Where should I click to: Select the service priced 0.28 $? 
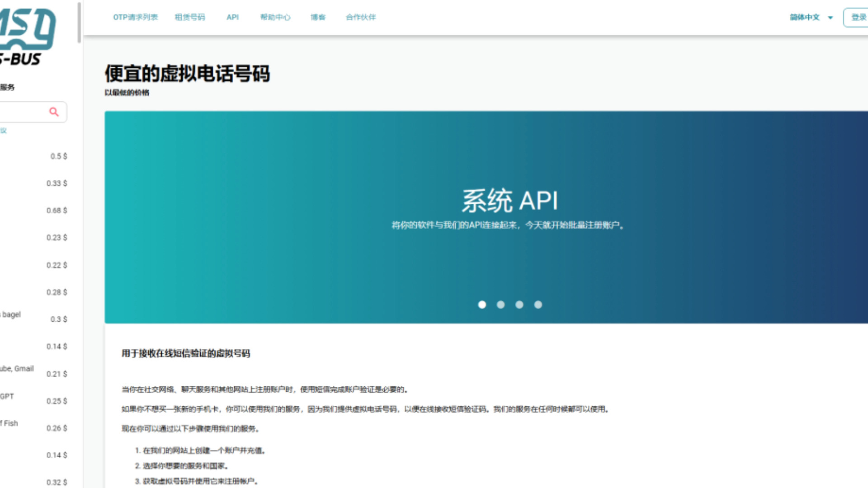[34, 292]
